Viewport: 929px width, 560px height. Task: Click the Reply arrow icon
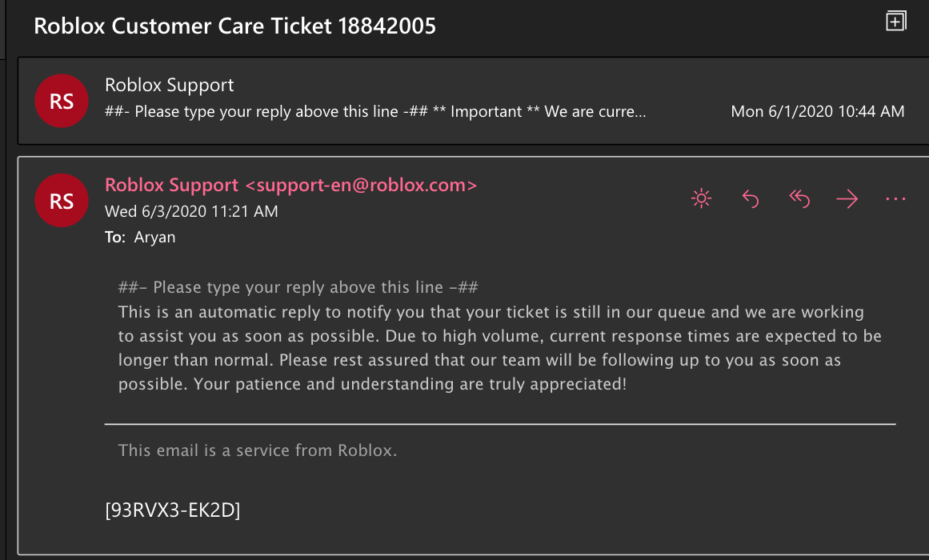point(751,199)
